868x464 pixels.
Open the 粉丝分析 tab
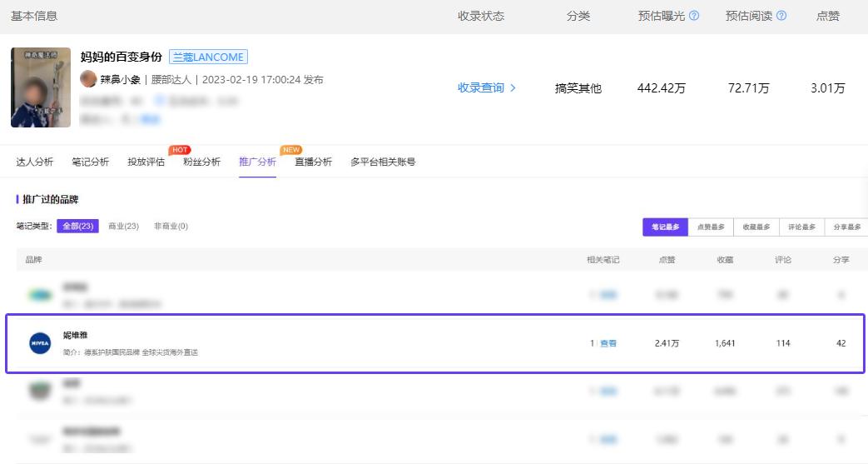tap(201, 162)
